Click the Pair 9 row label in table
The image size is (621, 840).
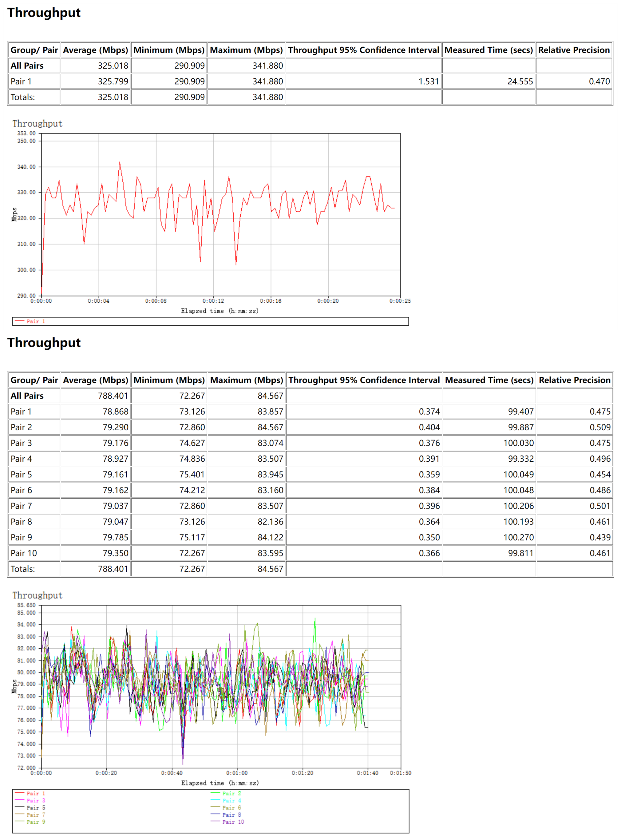pyautogui.click(x=21, y=537)
